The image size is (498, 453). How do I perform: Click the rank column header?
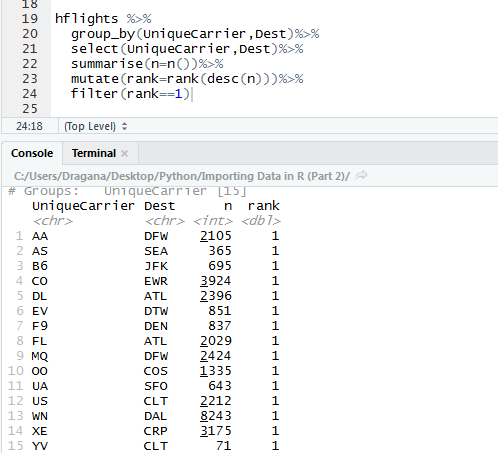tap(263, 206)
